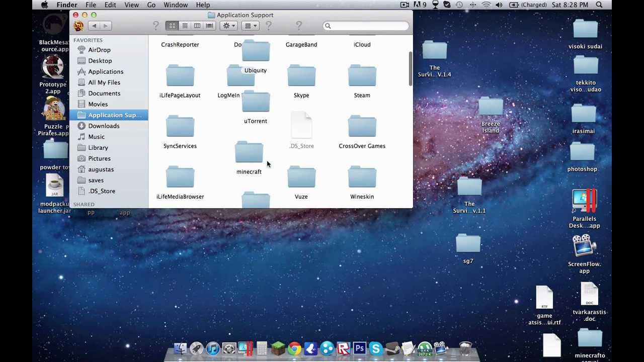Open Photoshop from the dock

(x=359, y=348)
